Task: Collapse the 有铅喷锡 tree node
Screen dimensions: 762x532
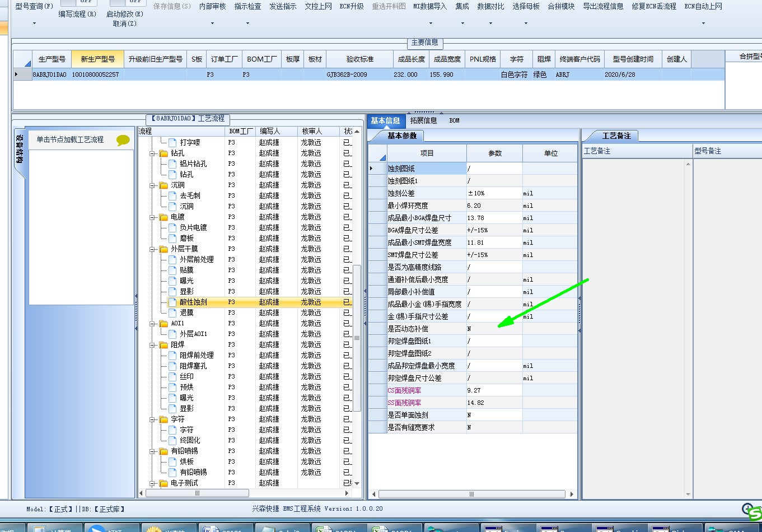Action: (152, 451)
